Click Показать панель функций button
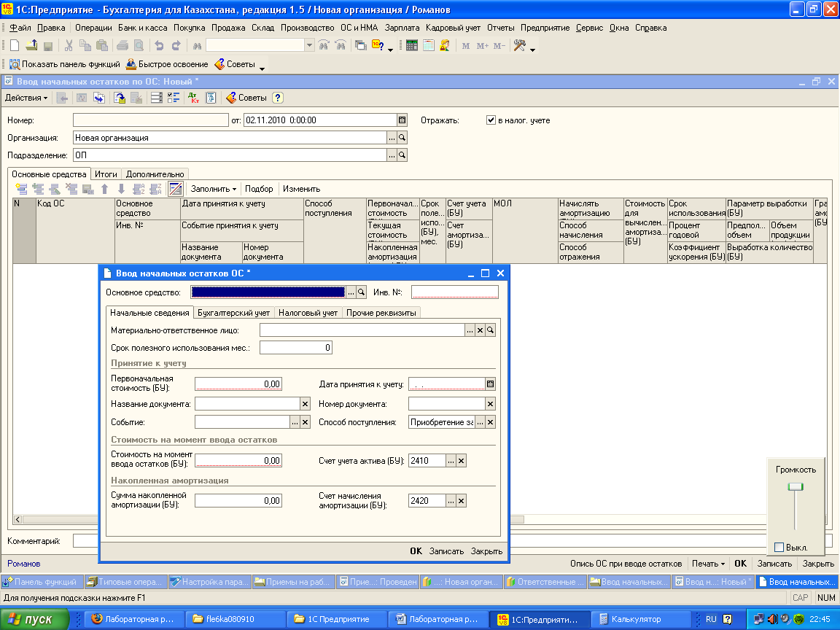This screenshot has width=840, height=630. pyautogui.click(x=65, y=64)
